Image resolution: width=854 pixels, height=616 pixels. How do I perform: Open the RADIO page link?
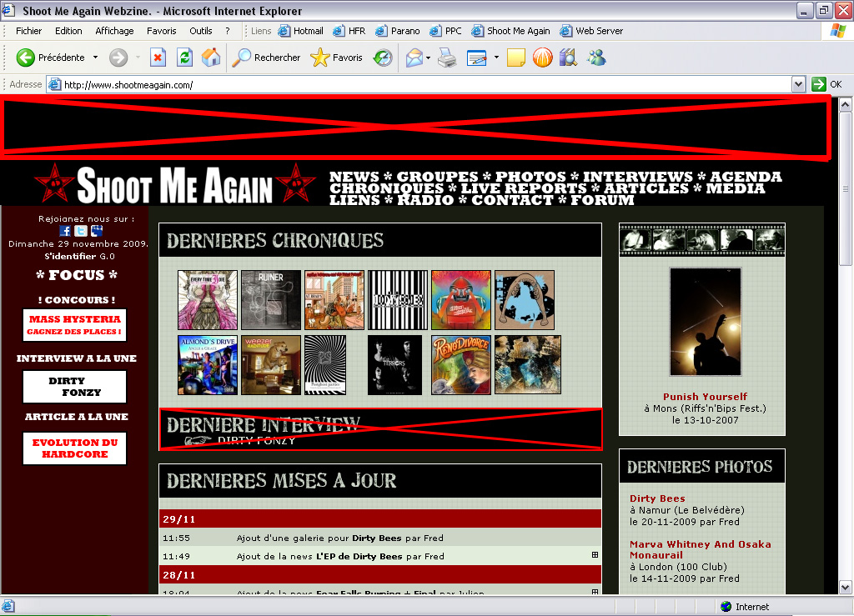coord(424,200)
